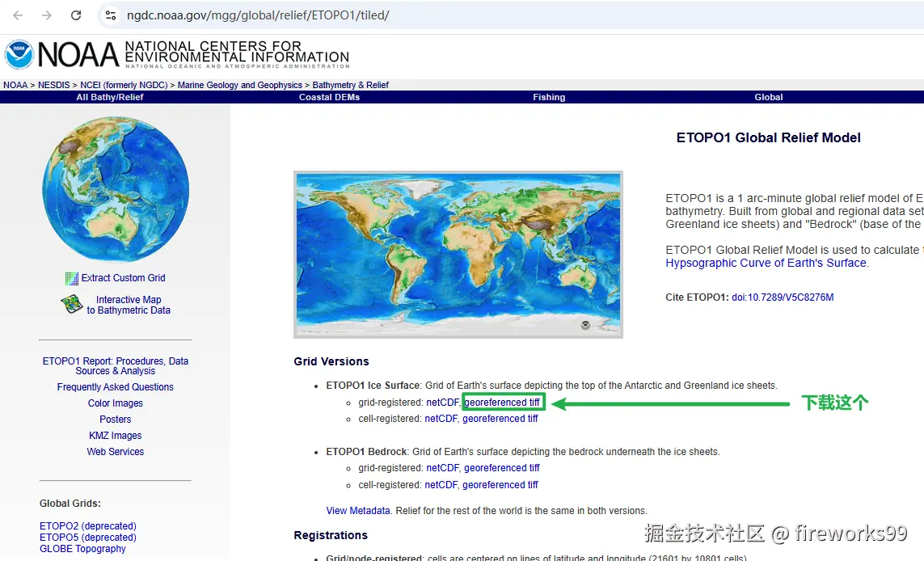The image size is (924, 561).
Task: Open Hypsographic Curve of Earth's Surface link
Action: click(x=766, y=263)
